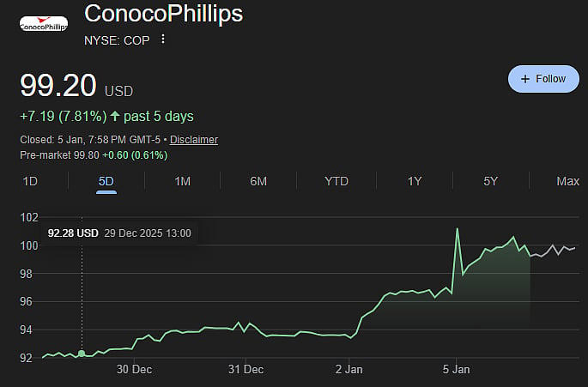The image size is (588, 387).
Task: Click the plus icon on Follow
Action: pos(525,79)
